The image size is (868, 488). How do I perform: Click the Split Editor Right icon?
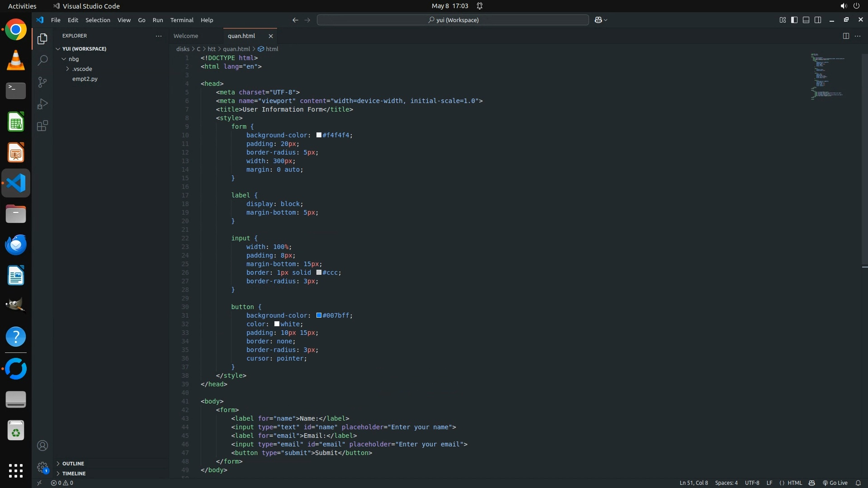pos(845,36)
